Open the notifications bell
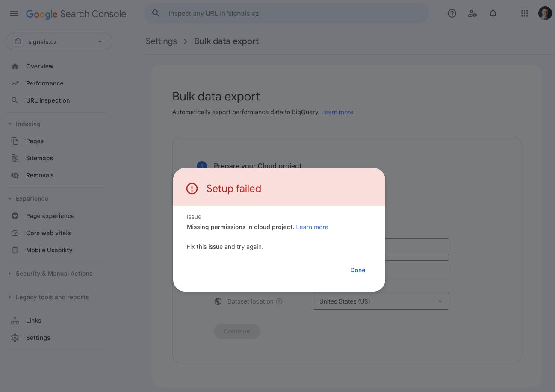The height and width of the screenshot is (392, 555). pos(493,13)
